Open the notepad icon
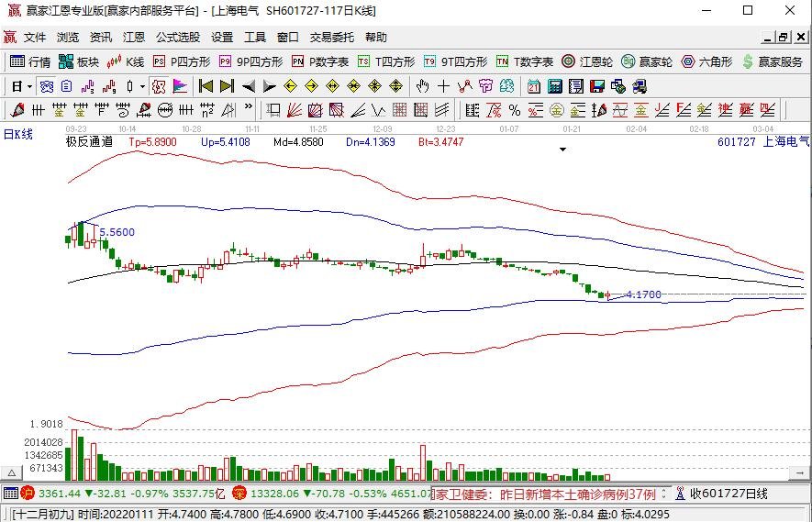 click(x=576, y=86)
